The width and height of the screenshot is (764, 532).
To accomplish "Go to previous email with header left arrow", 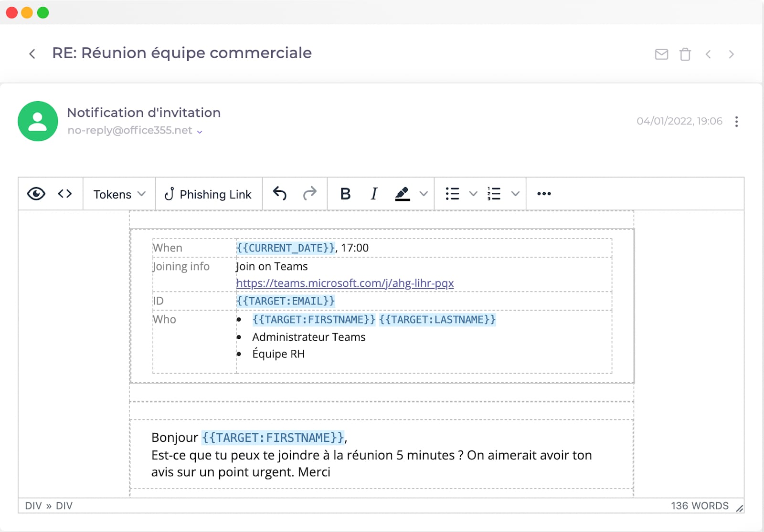I will click(708, 54).
